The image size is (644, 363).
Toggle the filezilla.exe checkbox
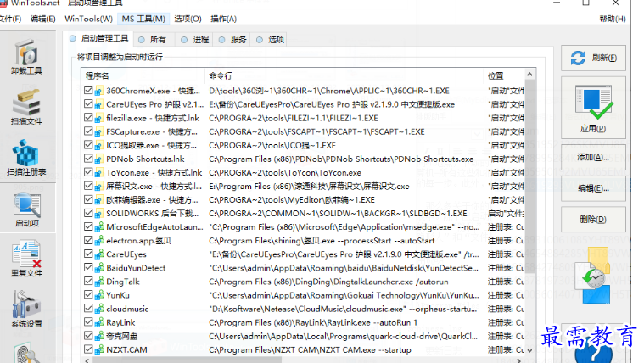tap(88, 118)
